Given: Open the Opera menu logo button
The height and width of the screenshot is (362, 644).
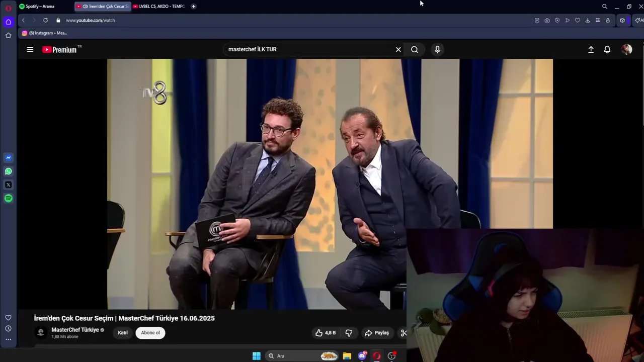Looking at the screenshot, I should 8,8.
